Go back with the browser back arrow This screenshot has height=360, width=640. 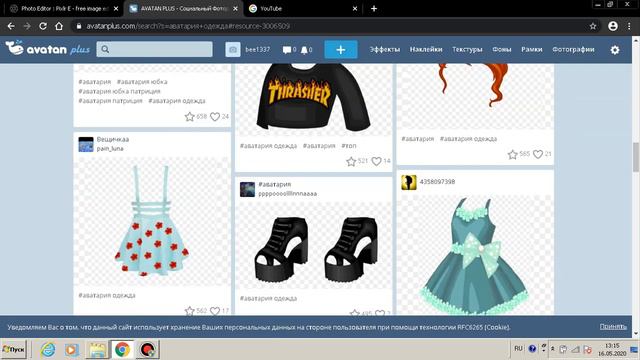pyautogui.click(x=11, y=26)
